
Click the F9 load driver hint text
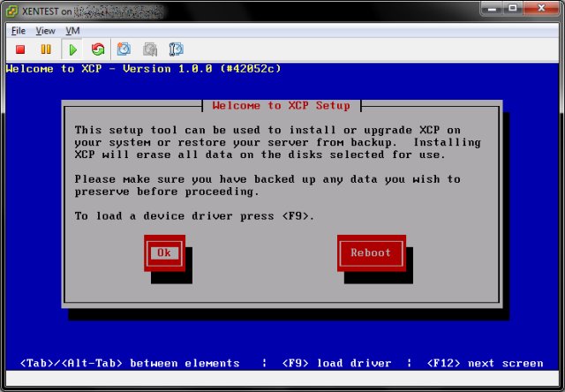336,363
